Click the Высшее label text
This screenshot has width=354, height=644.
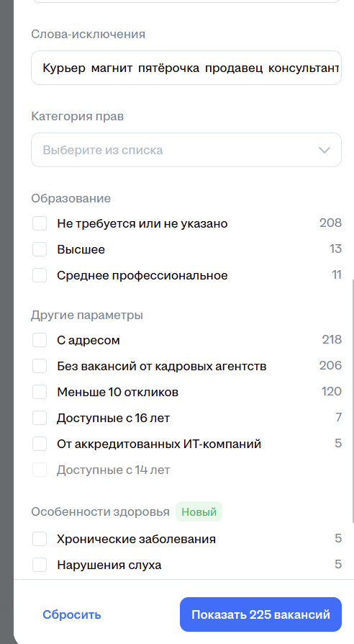pyautogui.click(x=81, y=249)
